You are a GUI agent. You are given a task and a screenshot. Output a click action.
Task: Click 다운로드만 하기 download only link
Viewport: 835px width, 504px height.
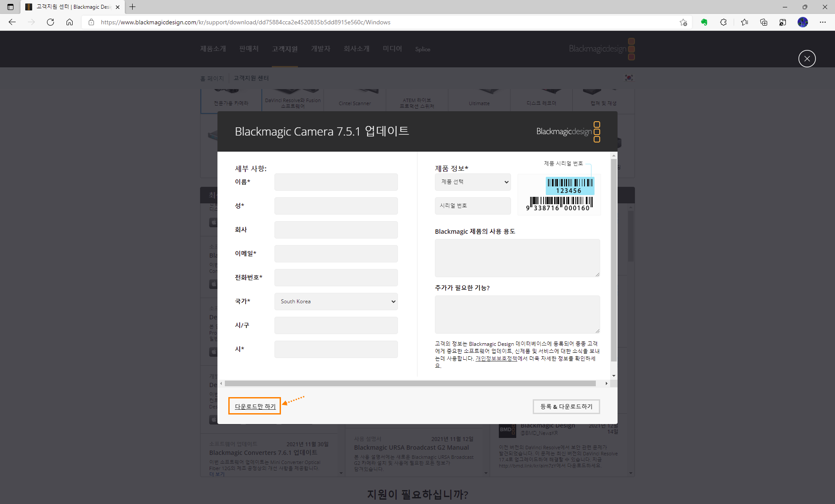pos(255,406)
